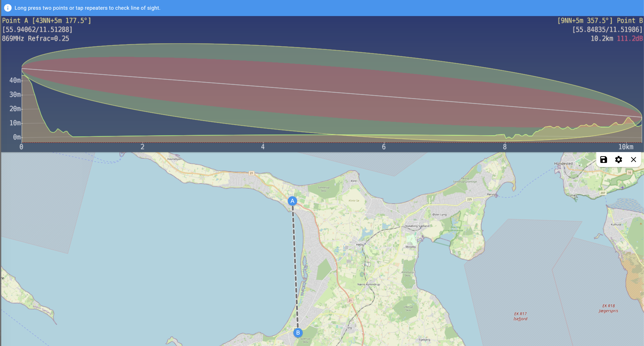Click the Hundested town label on map
Viewport: 644px width, 346px height.
(563, 164)
